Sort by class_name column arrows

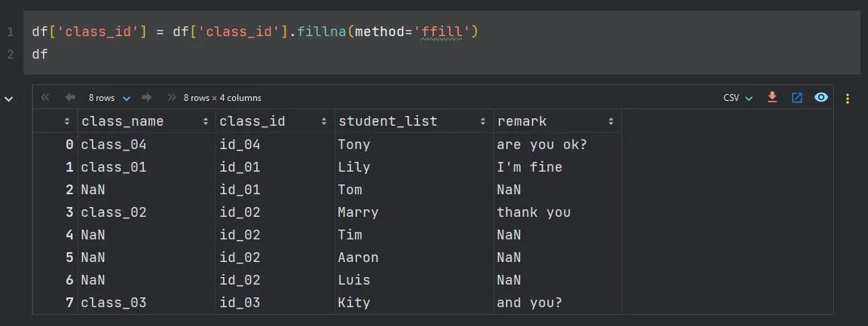(206, 121)
